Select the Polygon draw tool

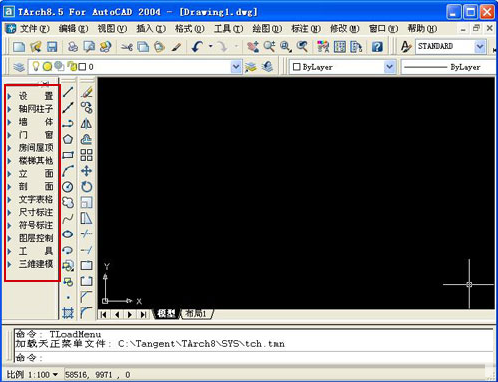click(x=68, y=139)
